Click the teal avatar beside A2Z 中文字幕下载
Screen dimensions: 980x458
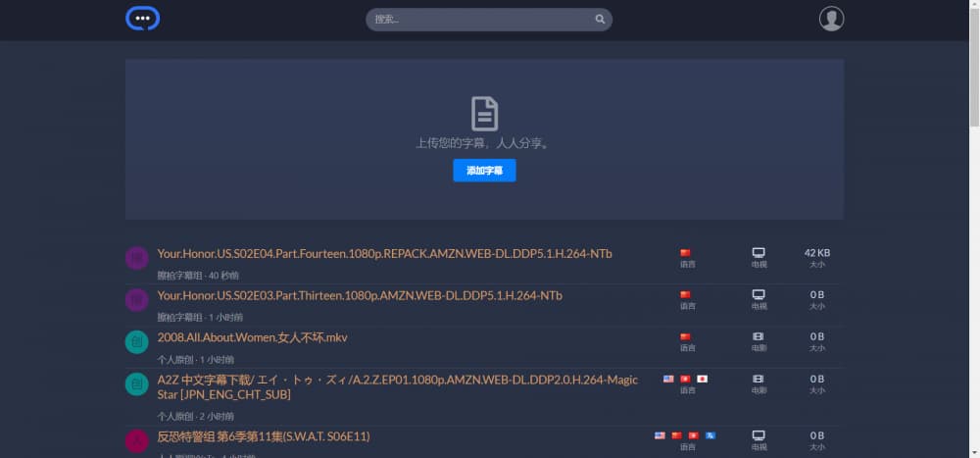pos(137,383)
